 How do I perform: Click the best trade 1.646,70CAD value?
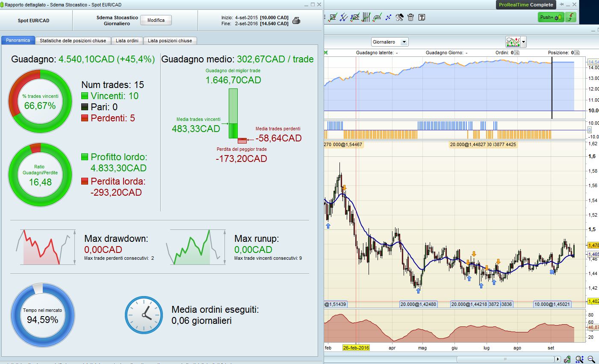click(233, 80)
